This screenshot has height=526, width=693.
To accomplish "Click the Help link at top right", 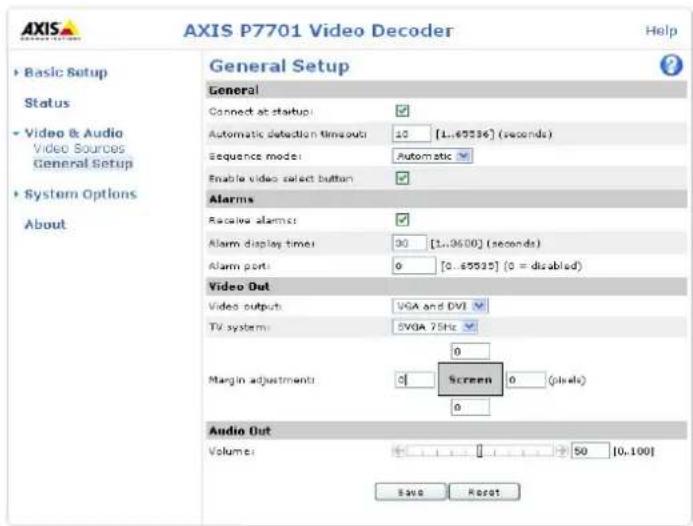I will click(x=661, y=30).
